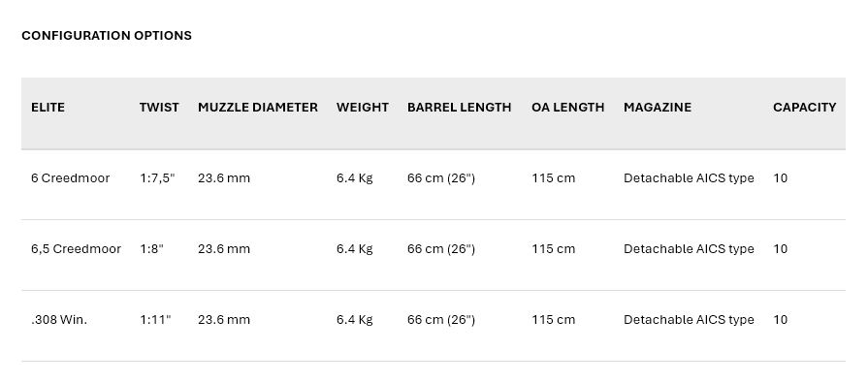This screenshot has height=384, width=868.
Task: Click the 1:8" twist rate cell
Action: coord(151,249)
